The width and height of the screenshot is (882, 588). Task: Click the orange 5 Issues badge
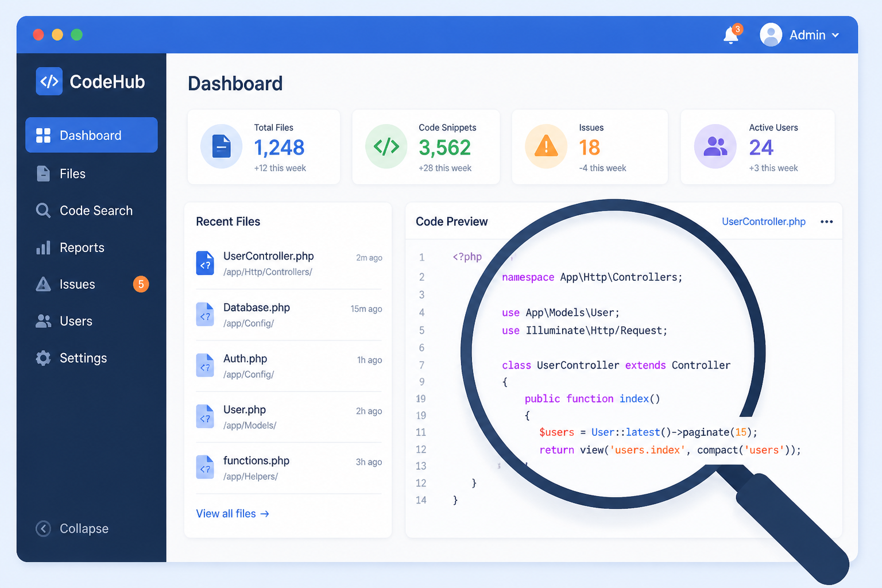coord(141,284)
